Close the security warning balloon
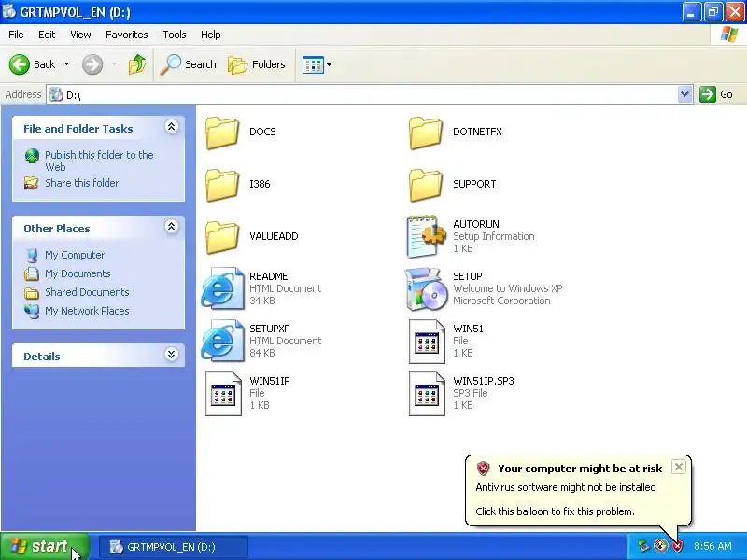The image size is (747, 560). pos(679,467)
